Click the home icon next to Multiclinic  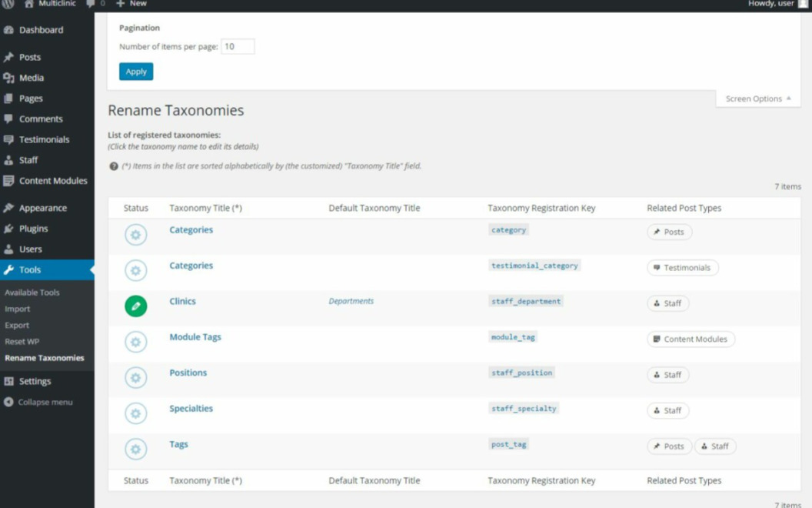29,4
